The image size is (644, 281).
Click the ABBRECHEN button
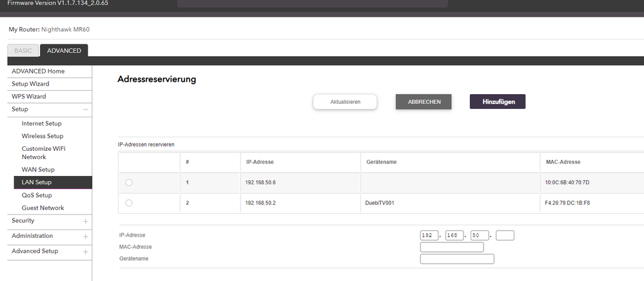(424, 102)
